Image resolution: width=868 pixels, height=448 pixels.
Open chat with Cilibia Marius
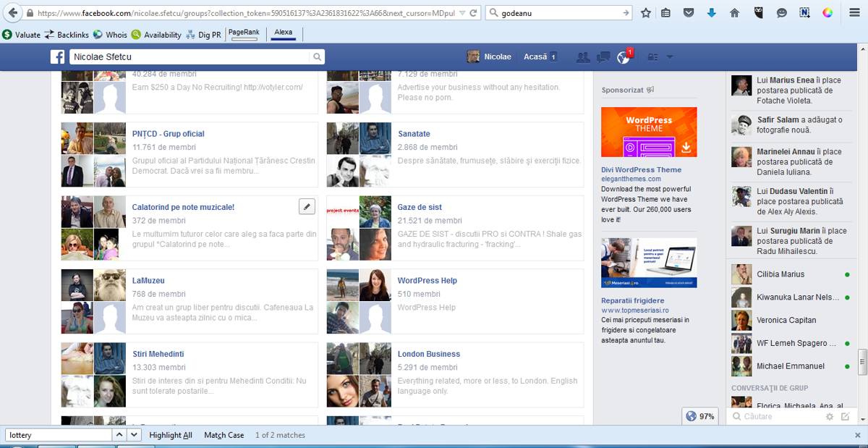click(790, 274)
